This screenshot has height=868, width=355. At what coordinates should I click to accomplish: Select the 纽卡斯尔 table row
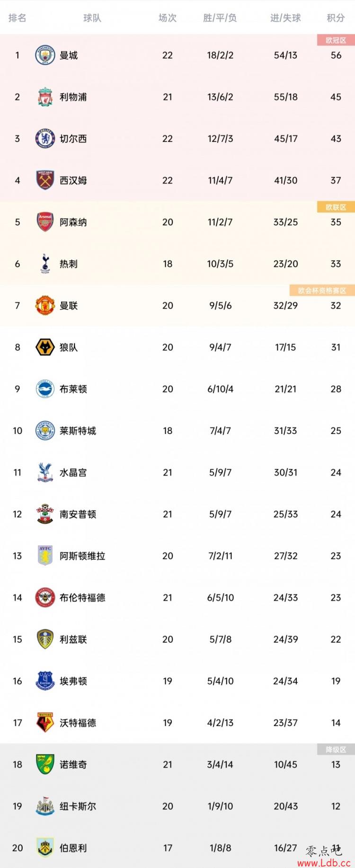coord(177,806)
